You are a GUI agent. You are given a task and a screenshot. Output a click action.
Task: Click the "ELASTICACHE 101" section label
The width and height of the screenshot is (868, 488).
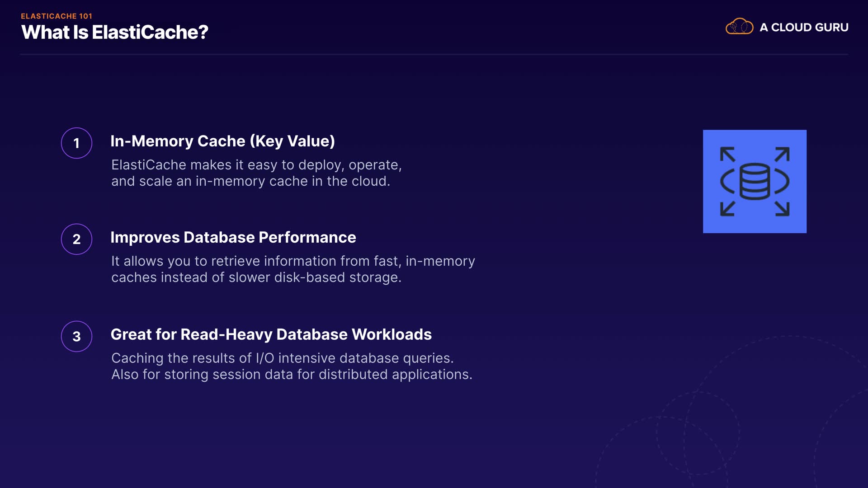[57, 16]
